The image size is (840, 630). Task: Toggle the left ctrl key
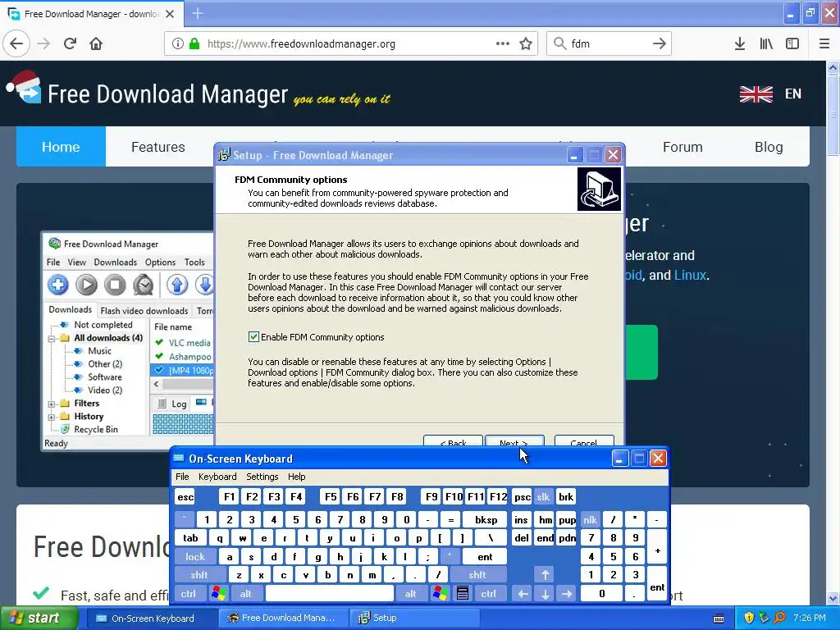point(188,594)
